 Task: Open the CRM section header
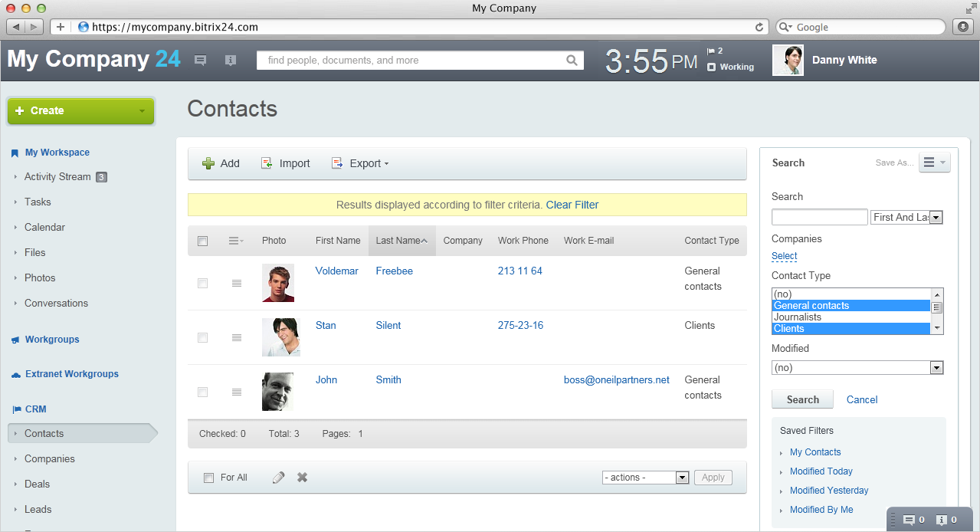tap(36, 409)
